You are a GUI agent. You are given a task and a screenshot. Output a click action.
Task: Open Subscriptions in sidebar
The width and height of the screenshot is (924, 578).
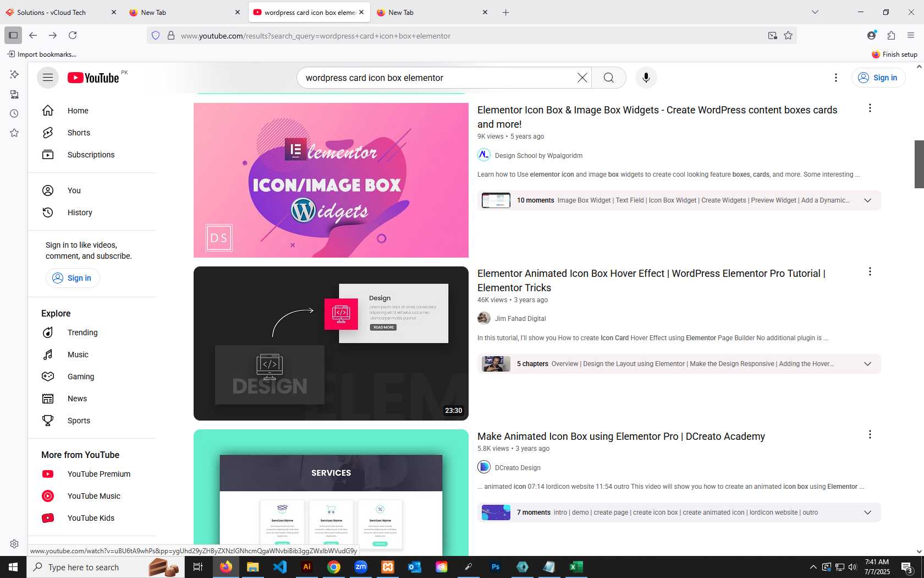tap(92, 155)
